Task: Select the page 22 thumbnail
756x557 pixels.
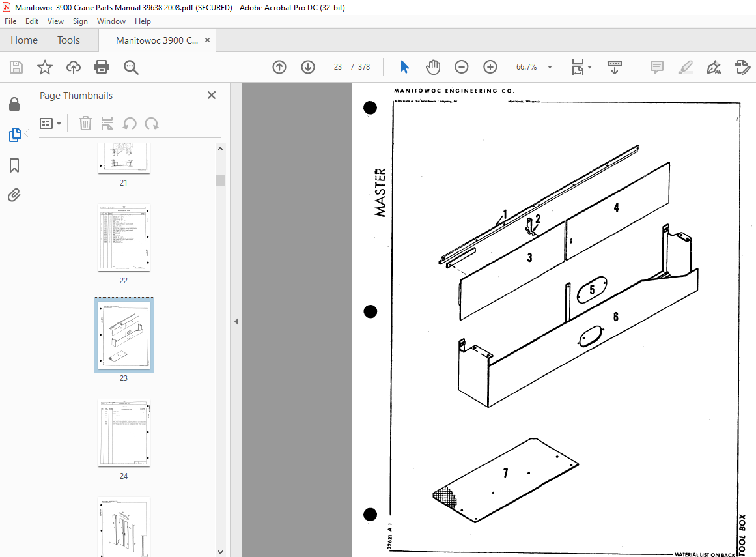Action: point(124,238)
